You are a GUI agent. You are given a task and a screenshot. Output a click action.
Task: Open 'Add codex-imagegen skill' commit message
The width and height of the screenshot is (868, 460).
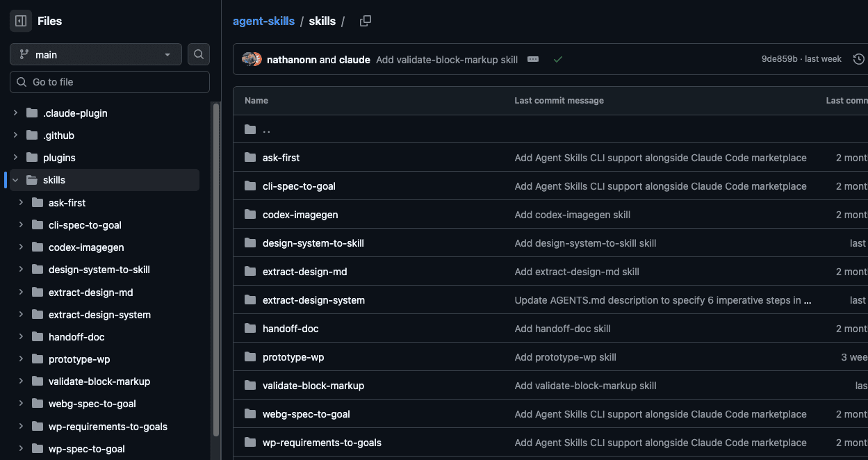pyautogui.click(x=573, y=215)
